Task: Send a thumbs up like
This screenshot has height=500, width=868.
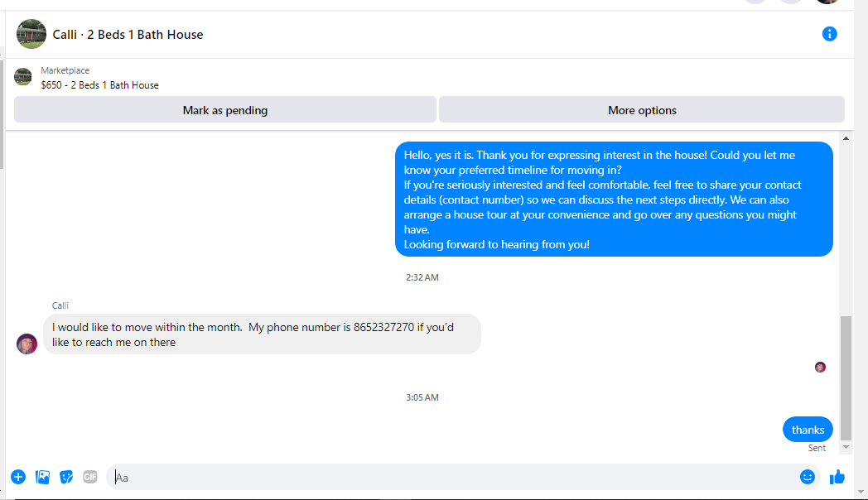Action: coord(837,477)
